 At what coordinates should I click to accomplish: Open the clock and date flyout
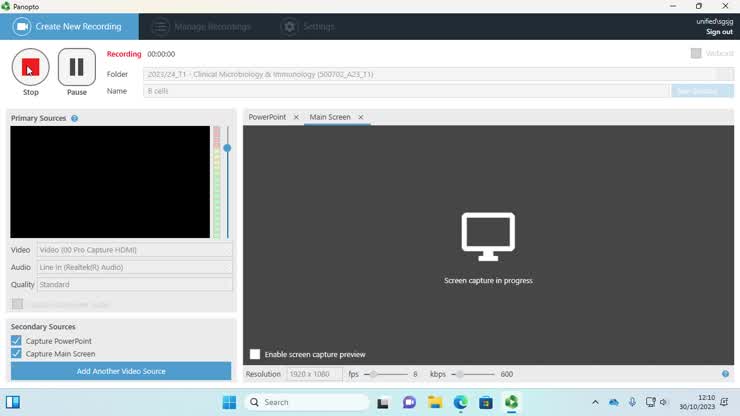pyautogui.click(x=698, y=402)
